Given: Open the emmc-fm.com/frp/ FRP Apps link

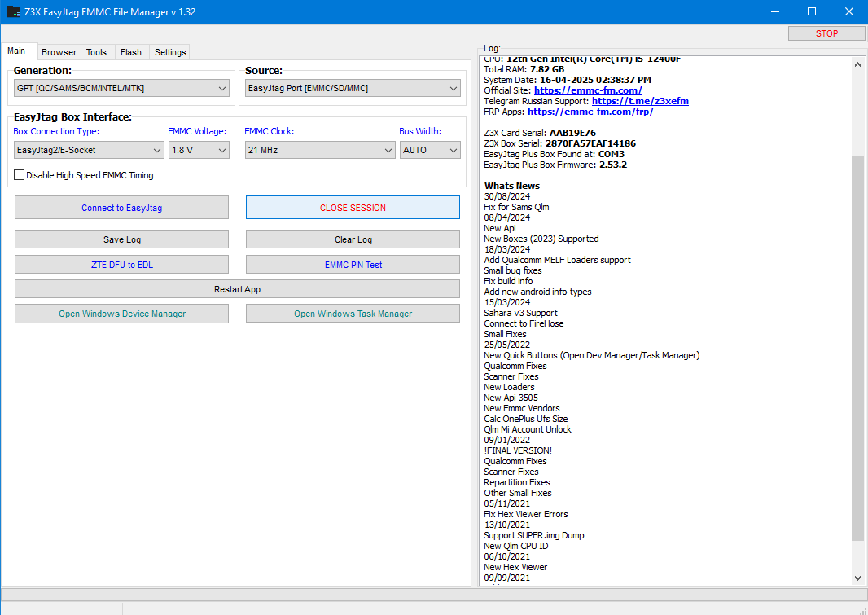Looking at the screenshot, I should (590, 112).
